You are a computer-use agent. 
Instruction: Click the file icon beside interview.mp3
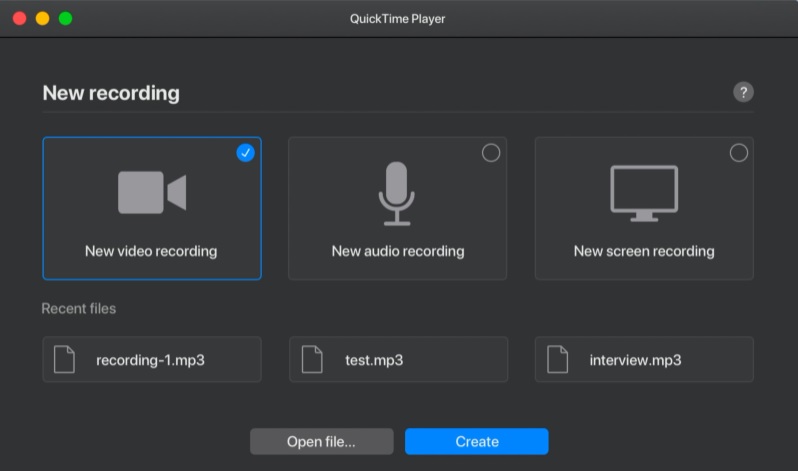(x=557, y=359)
